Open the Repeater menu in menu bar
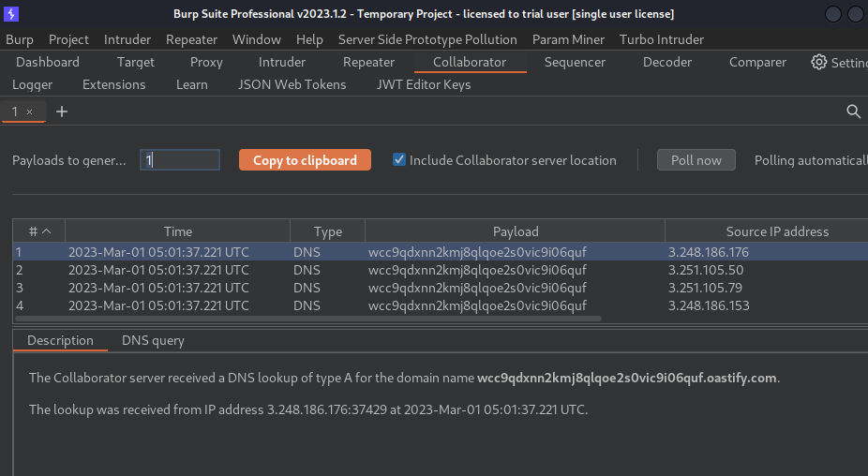The image size is (868, 476). (x=191, y=40)
